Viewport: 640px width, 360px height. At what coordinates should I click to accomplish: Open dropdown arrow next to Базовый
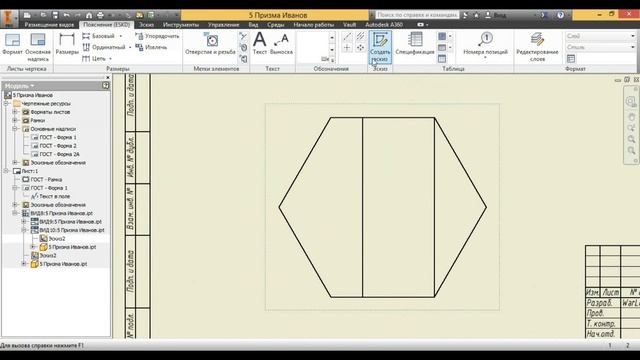pyautogui.click(x=120, y=36)
